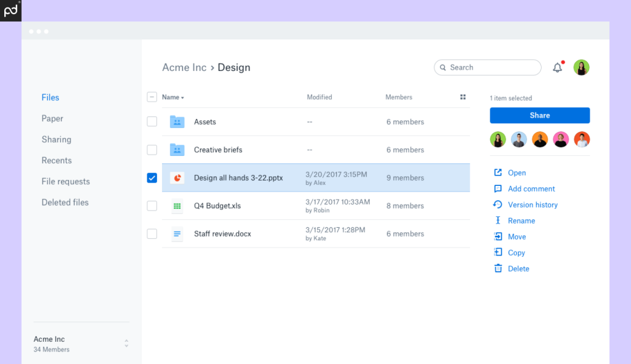Image resolution: width=631 pixels, height=364 pixels.
Task: Click shared member avatar with pink background
Action: coord(561,140)
